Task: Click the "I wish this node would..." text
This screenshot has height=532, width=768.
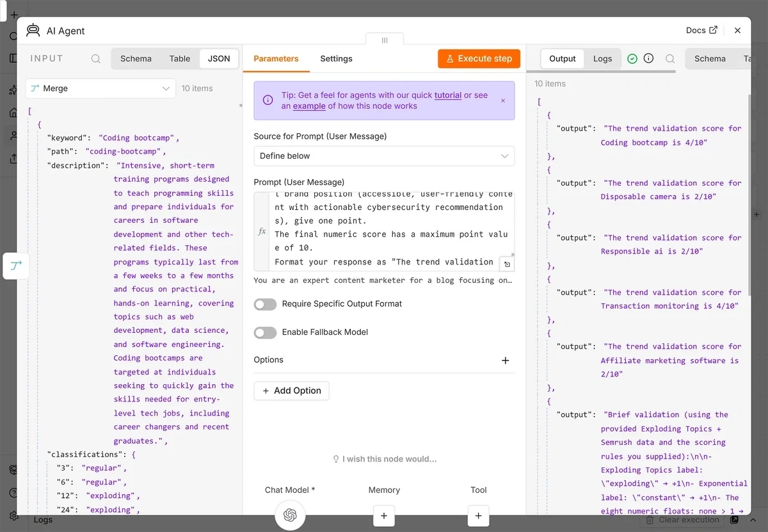Action: (x=390, y=459)
